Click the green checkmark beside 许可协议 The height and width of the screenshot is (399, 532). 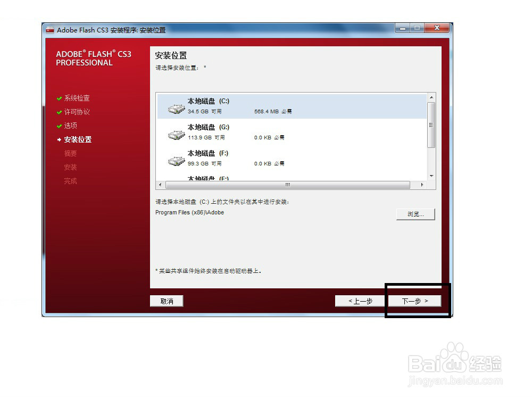(60, 112)
